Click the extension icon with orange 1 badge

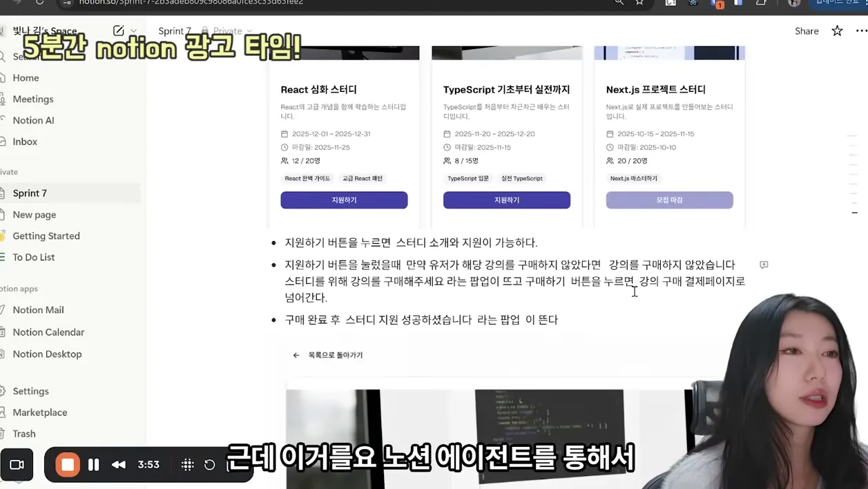click(x=716, y=3)
